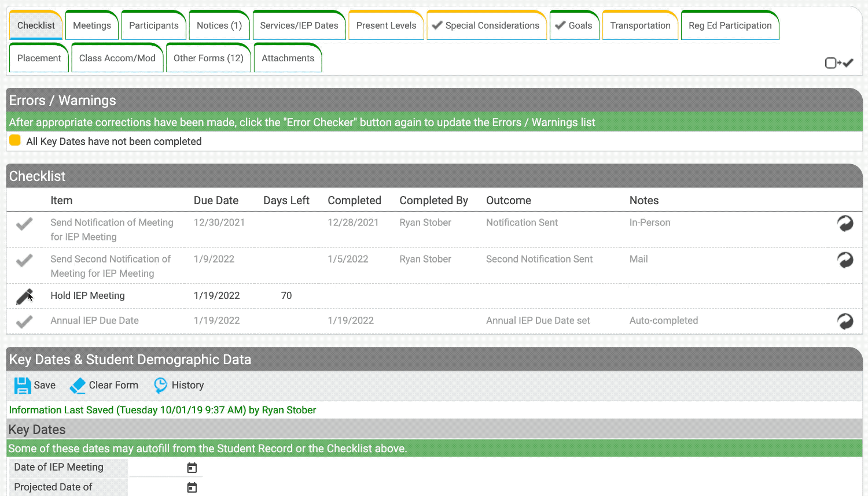
Task: Open the History clock icon
Action: click(160, 386)
